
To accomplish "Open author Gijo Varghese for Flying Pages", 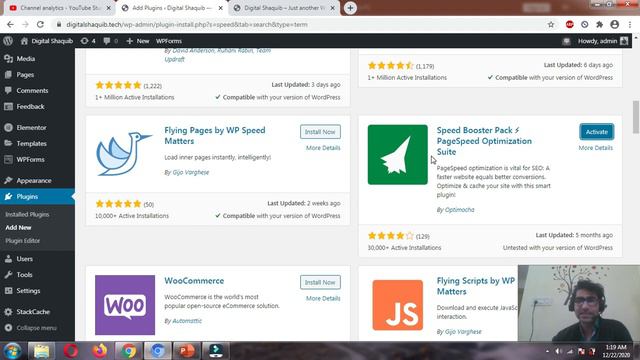I will pos(191,172).
